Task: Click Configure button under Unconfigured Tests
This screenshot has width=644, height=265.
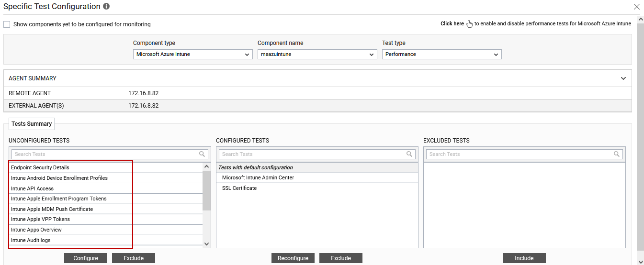Action: click(x=86, y=258)
